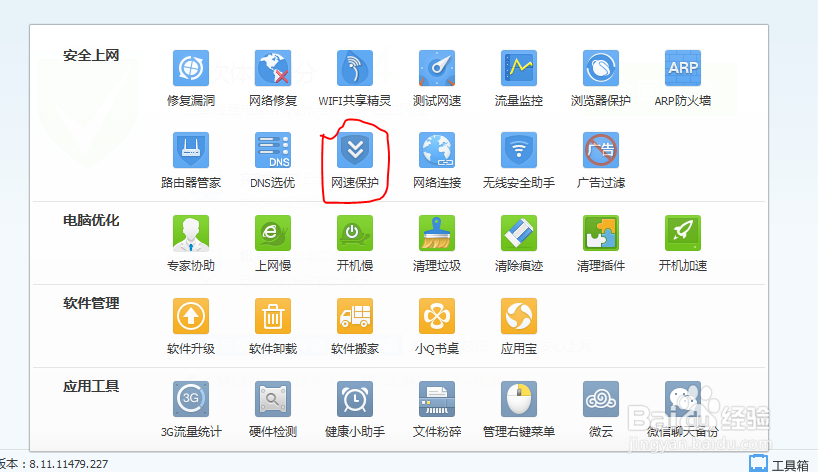Launch 开机加速 rocket icon
This screenshot has width=818, height=472.
[682, 233]
